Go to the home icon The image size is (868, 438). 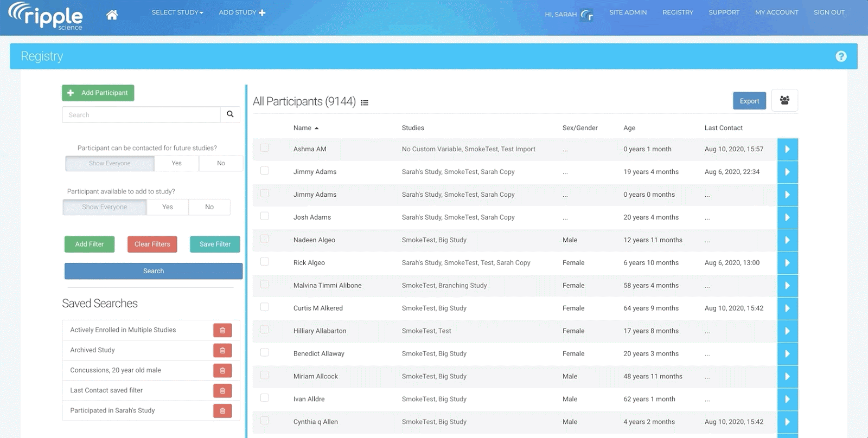click(112, 15)
